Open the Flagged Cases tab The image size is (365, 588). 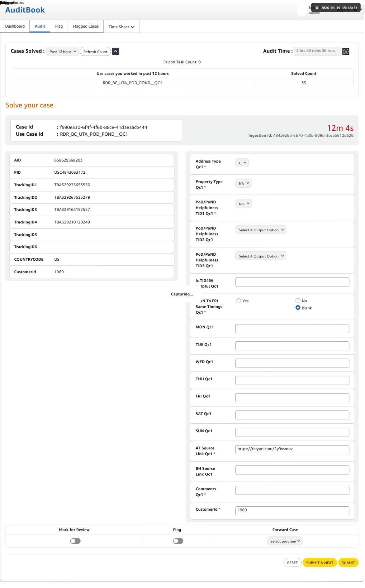[86, 26]
